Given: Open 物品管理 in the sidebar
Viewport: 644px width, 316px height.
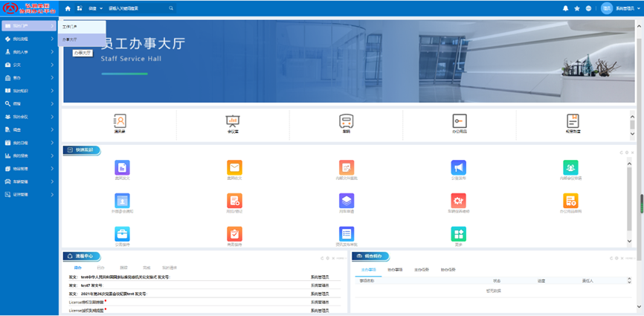Looking at the screenshot, I should [x=29, y=169].
